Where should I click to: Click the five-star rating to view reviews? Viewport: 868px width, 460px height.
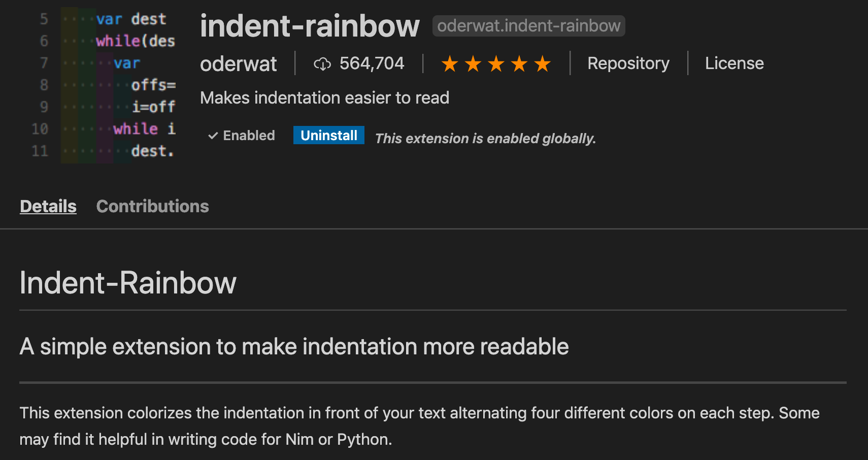496,63
